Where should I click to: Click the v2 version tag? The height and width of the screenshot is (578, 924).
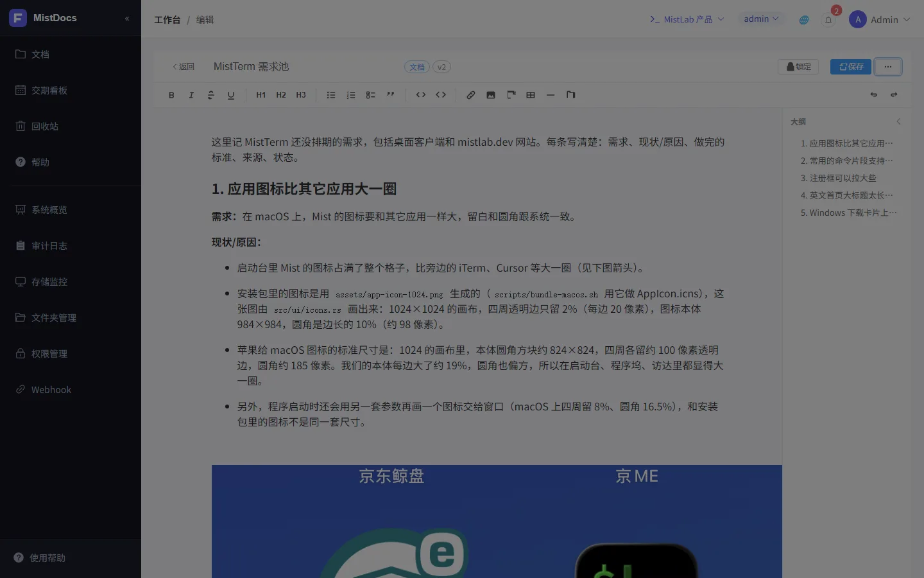point(441,67)
